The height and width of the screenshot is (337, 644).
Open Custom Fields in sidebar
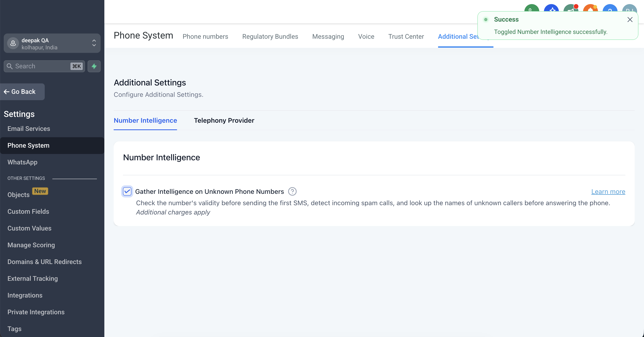(28, 211)
